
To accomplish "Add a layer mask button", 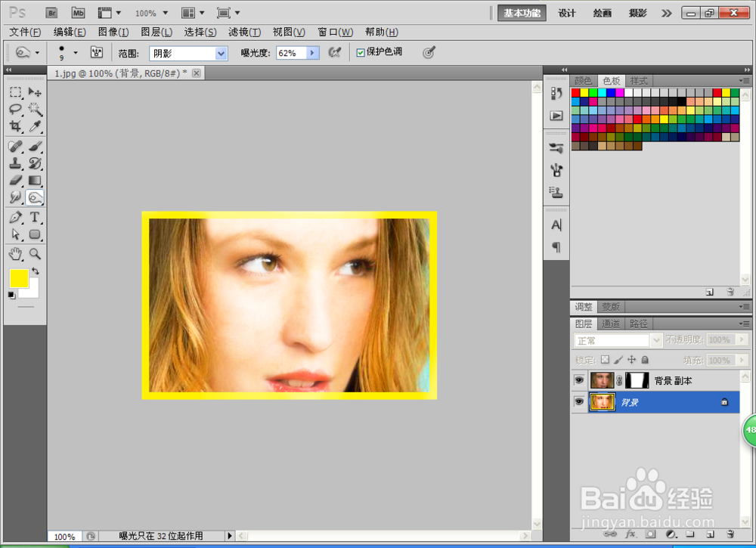I will tap(650, 534).
